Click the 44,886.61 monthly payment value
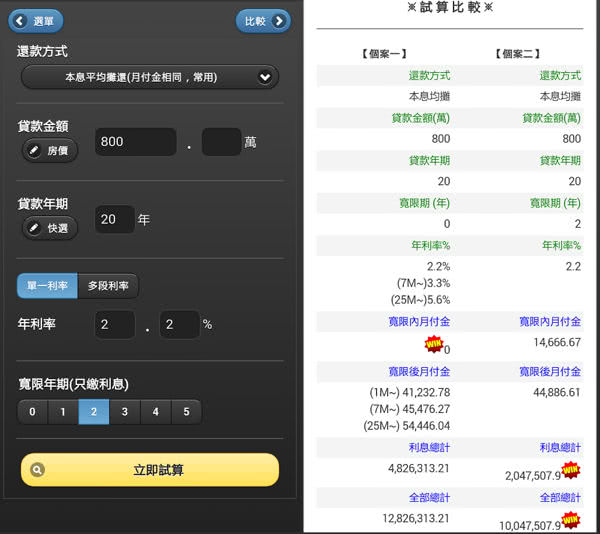Viewport: 600px width, 534px height. tap(557, 392)
